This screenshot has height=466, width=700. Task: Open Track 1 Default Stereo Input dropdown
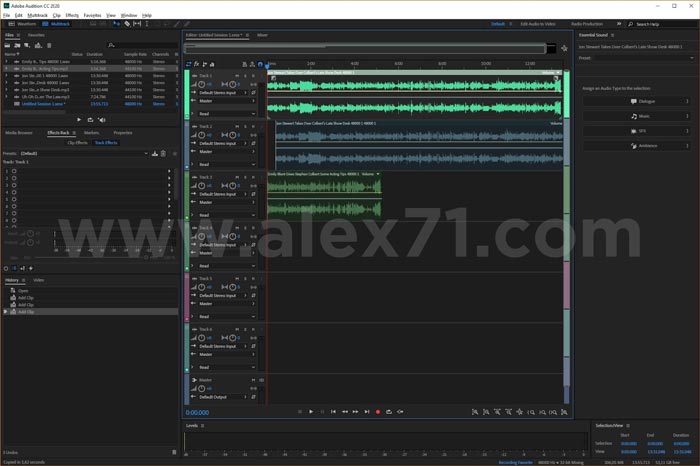(x=222, y=93)
